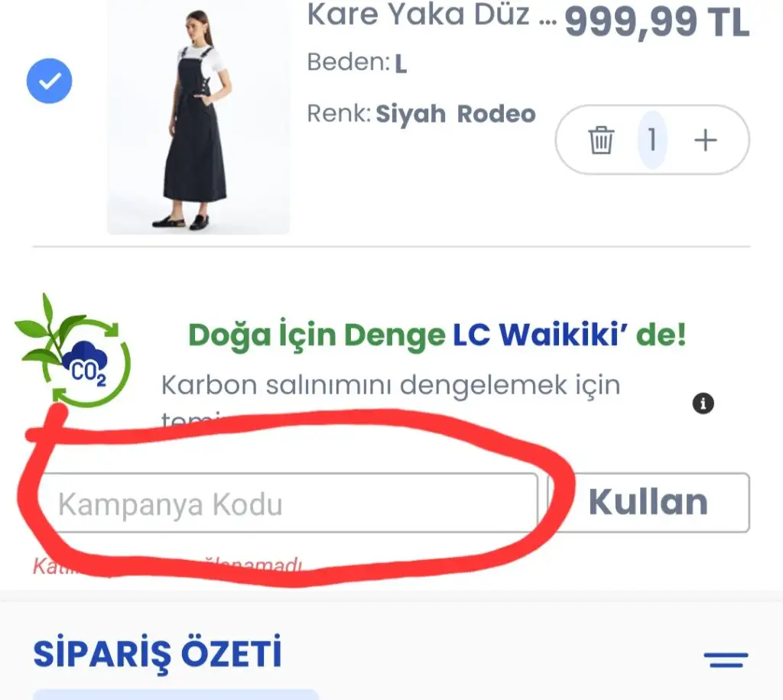The width and height of the screenshot is (783, 700).
Task: Click the 999,99 TL price
Action: pyautogui.click(x=657, y=22)
